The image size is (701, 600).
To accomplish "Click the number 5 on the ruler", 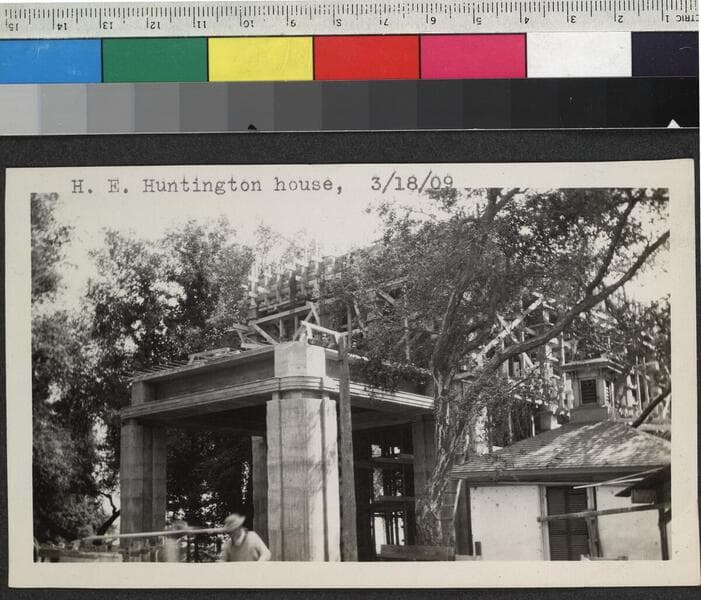I will click(477, 18).
